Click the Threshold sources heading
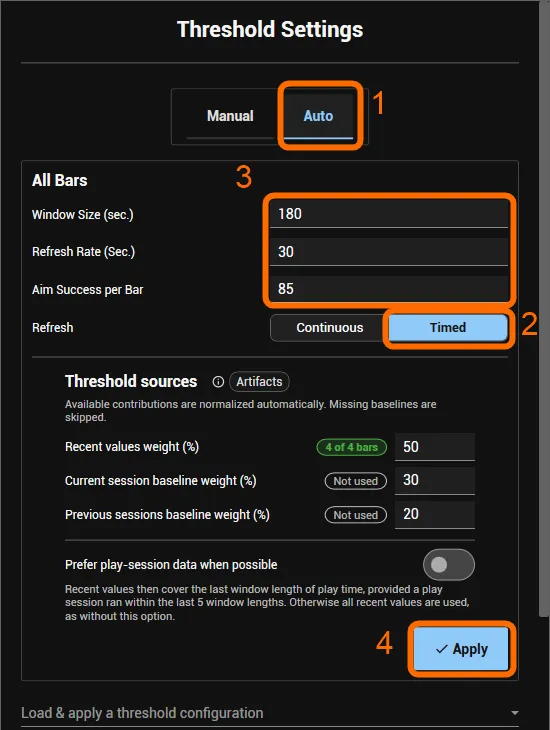550x730 pixels. point(131,381)
